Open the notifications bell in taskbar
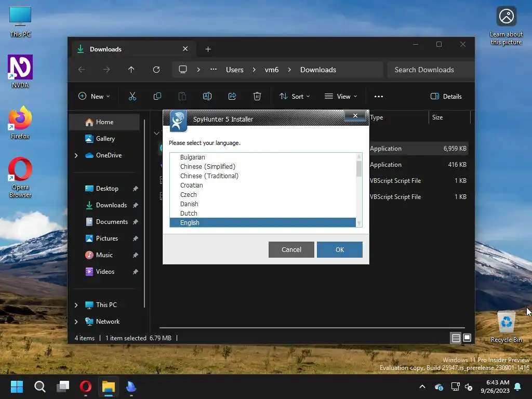The width and height of the screenshot is (532, 399). (518, 387)
